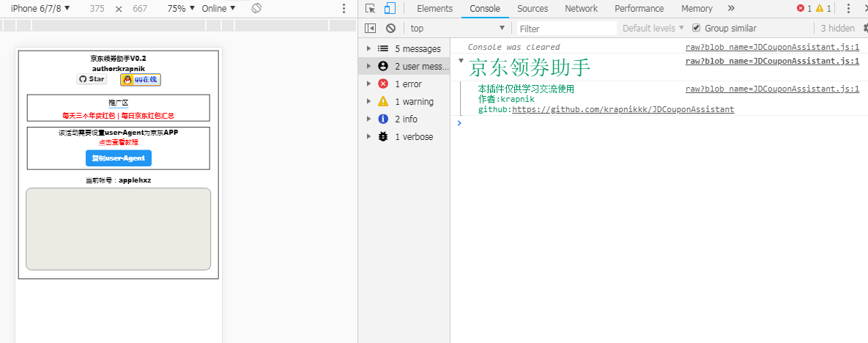Open the github.com/krapnikkk/JDCouponAssistant link
Screen dimensions: 868x343
tap(623, 110)
